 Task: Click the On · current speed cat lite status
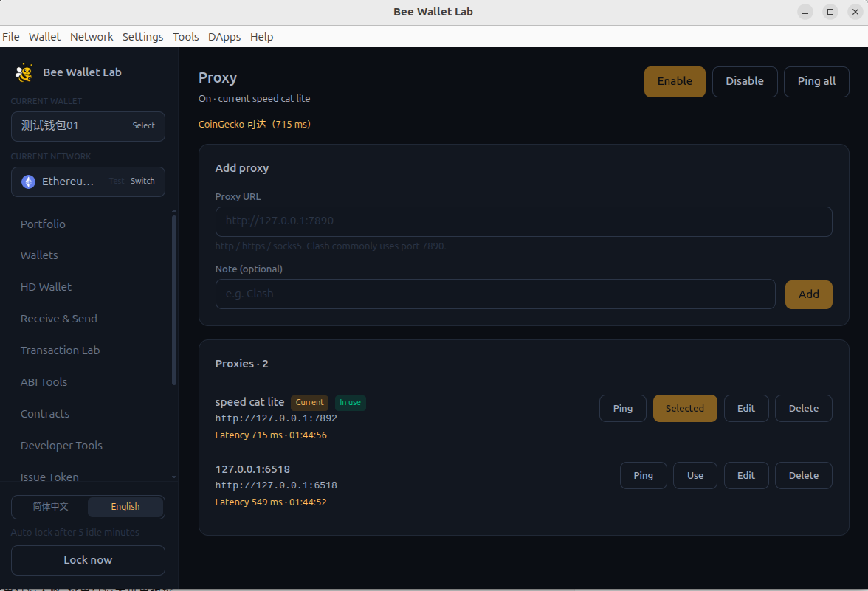point(254,99)
